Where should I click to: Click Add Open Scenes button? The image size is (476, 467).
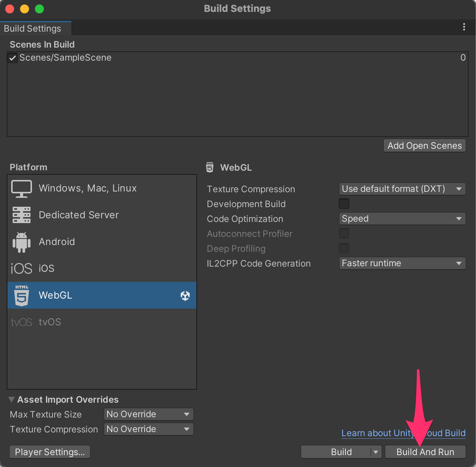click(x=425, y=146)
